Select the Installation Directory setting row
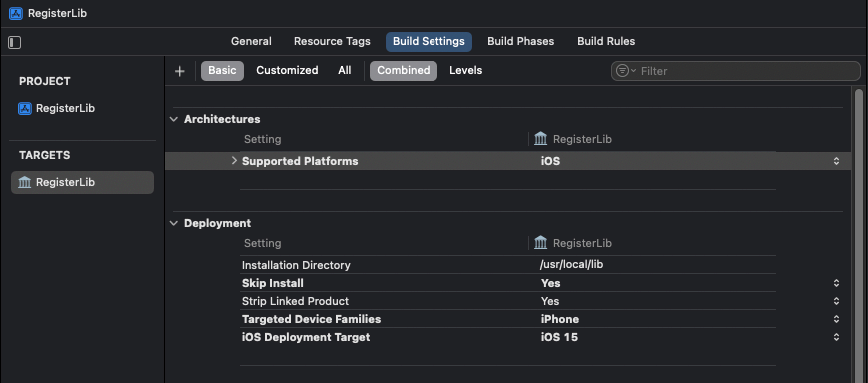This screenshot has height=383, width=868. 507,265
